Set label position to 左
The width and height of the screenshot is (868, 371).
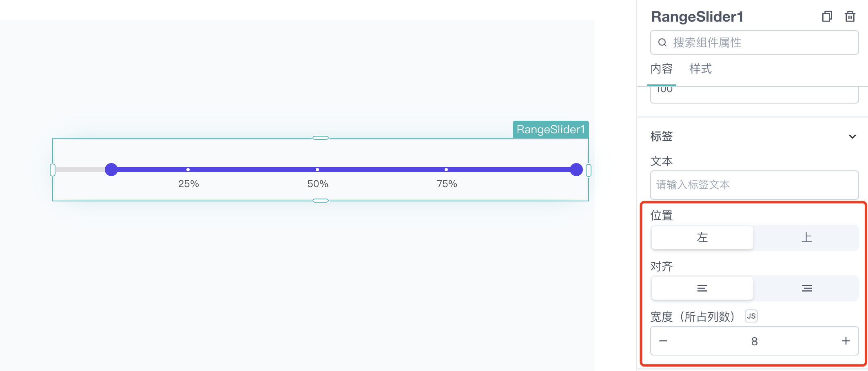pos(702,237)
